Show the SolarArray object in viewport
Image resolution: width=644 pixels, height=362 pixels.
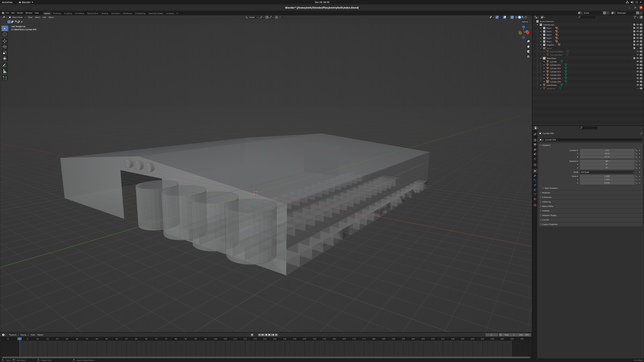pyautogui.click(x=638, y=88)
